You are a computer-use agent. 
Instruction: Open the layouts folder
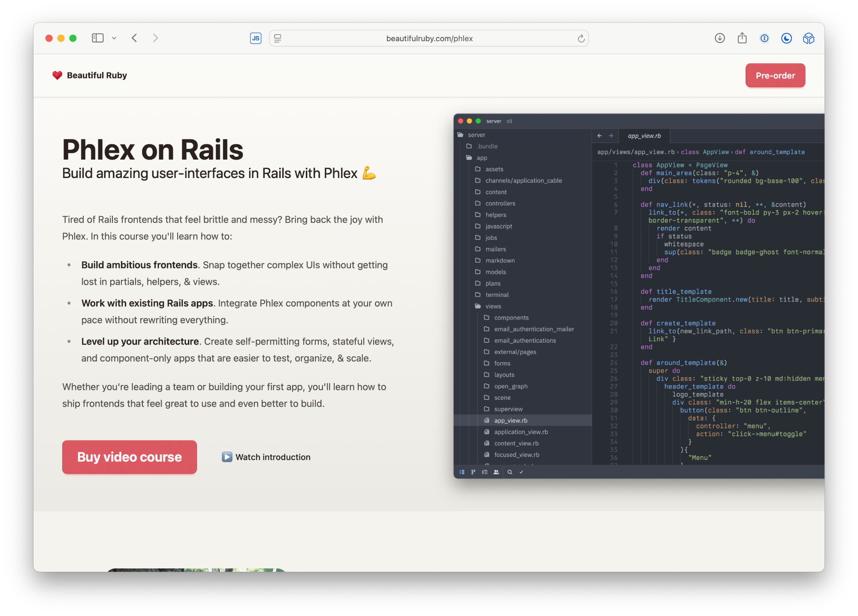523,375
